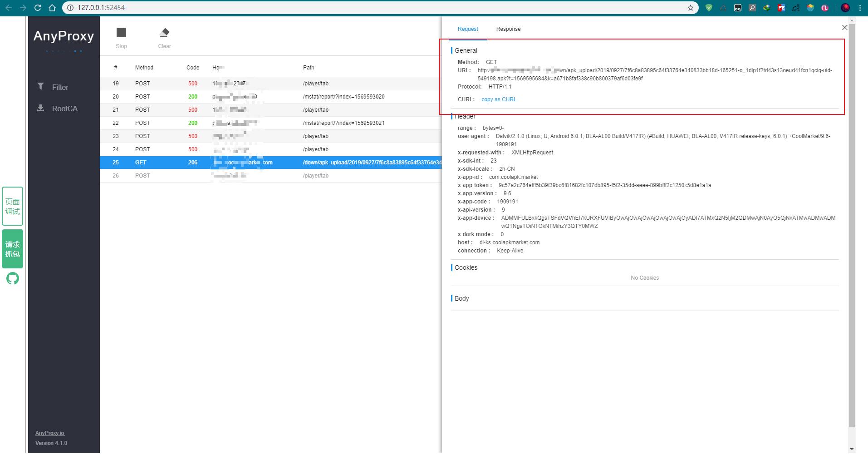
Task: Click the Cookies section heading
Action: coord(466,267)
